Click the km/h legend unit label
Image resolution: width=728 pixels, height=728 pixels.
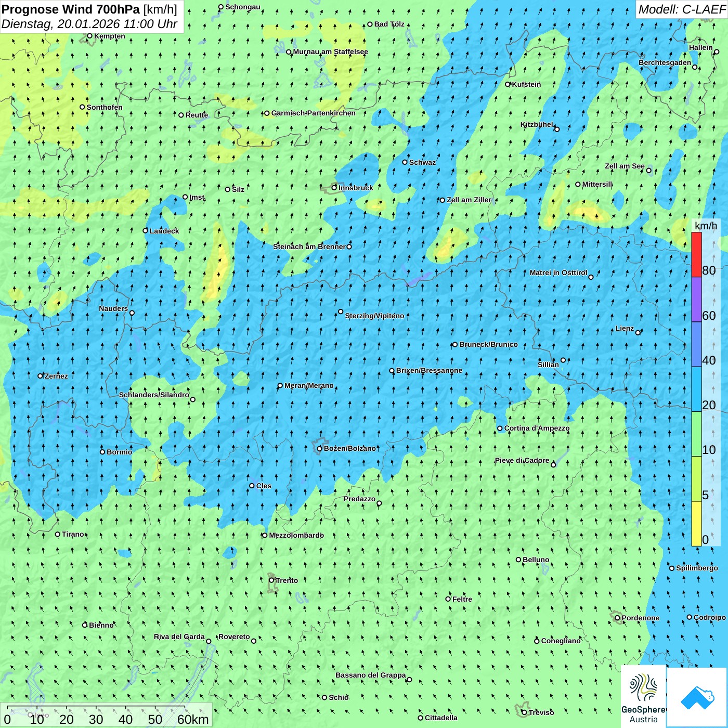(706, 225)
